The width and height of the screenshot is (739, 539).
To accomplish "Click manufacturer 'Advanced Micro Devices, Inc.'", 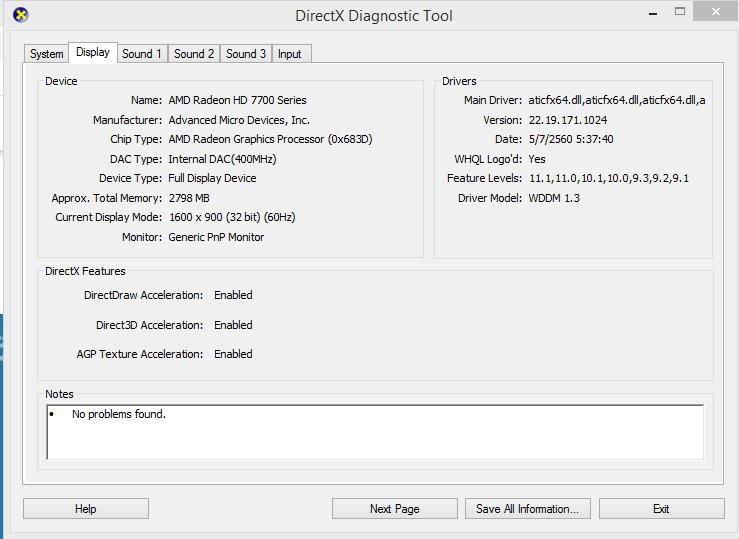I will click(x=239, y=120).
